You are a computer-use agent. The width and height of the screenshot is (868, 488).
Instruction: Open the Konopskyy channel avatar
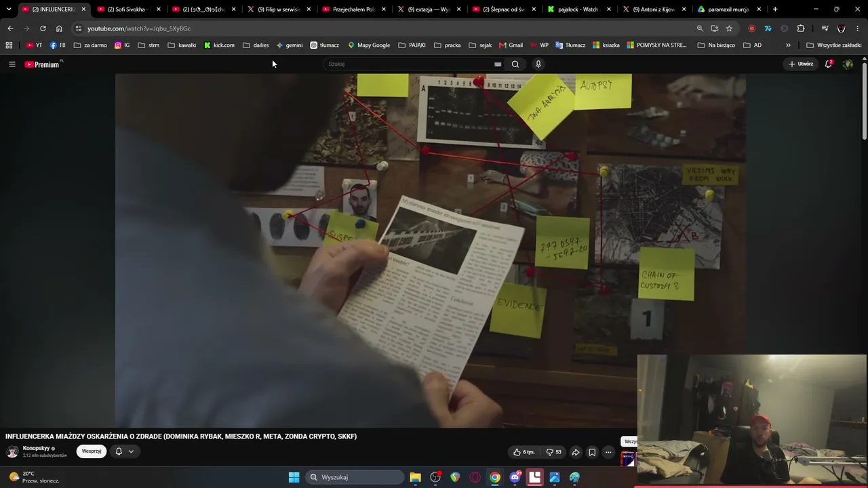(x=12, y=452)
